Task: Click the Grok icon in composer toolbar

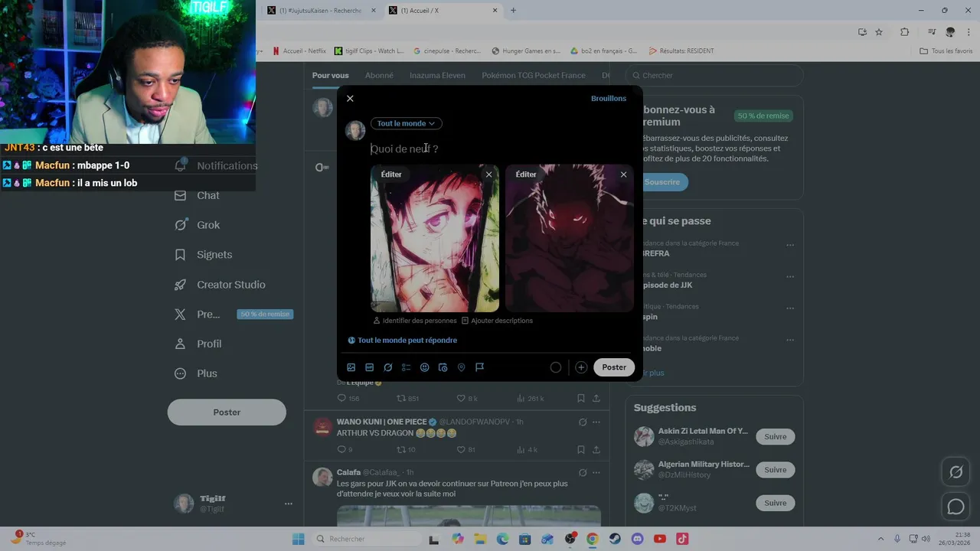Action: click(x=388, y=367)
